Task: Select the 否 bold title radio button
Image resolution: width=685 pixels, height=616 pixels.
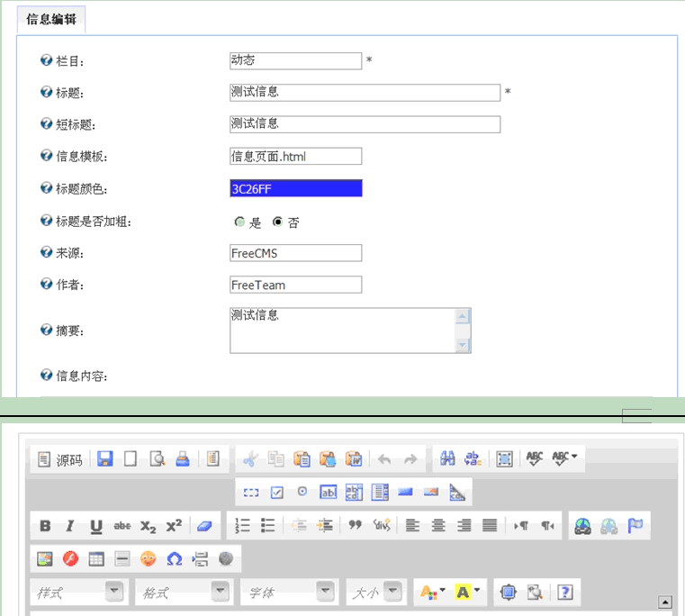Action: pyautogui.click(x=277, y=222)
